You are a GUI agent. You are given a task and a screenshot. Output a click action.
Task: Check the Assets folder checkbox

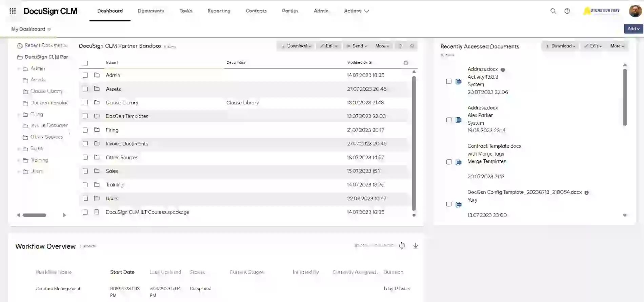[85, 89]
